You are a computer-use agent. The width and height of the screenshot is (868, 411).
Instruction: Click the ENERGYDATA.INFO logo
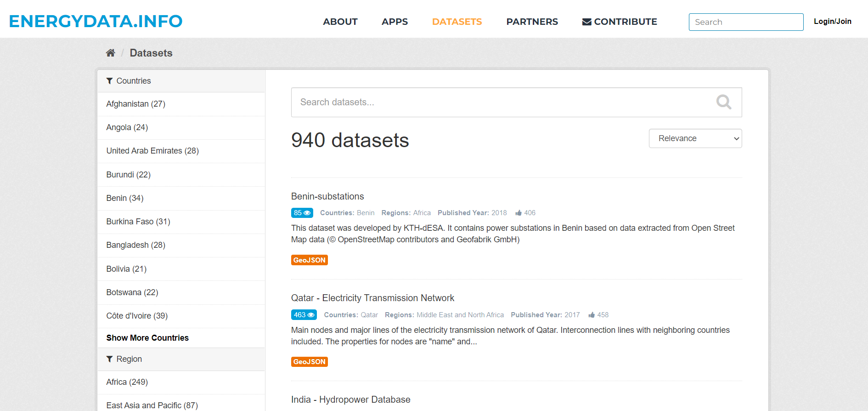click(x=96, y=21)
